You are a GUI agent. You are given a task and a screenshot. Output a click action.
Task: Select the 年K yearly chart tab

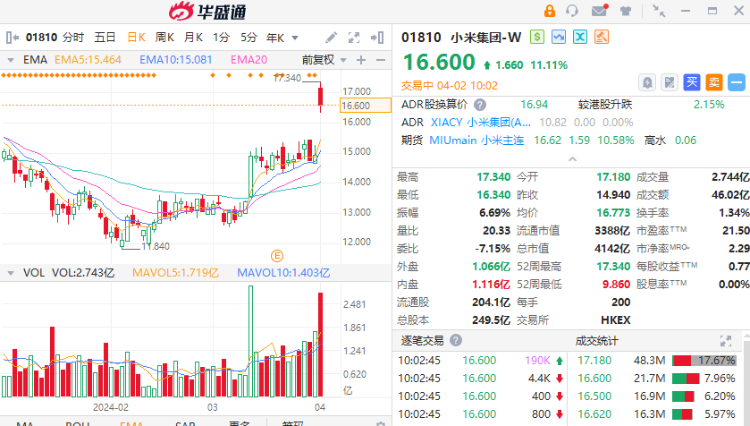coord(276,37)
